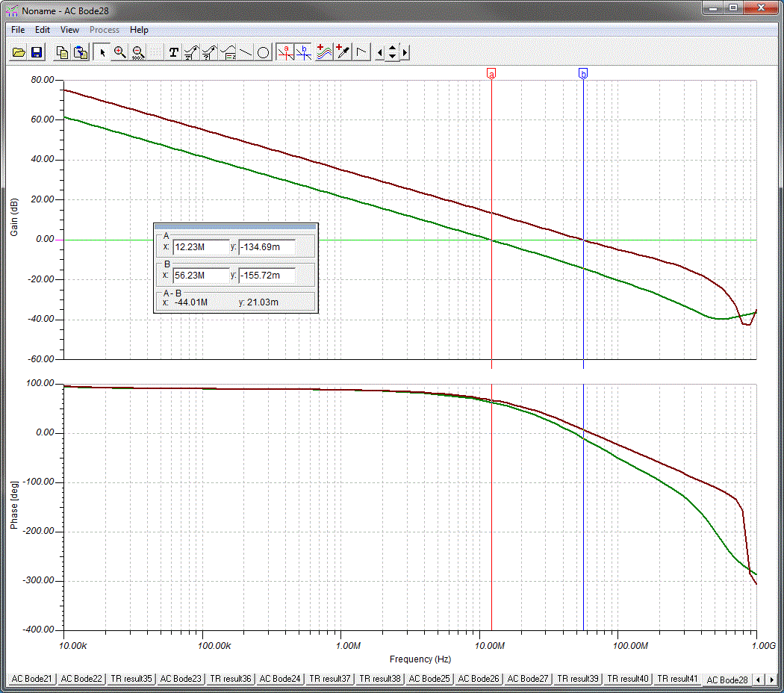Click the Save diskette icon
784x693 pixels.
coord(36,52)
